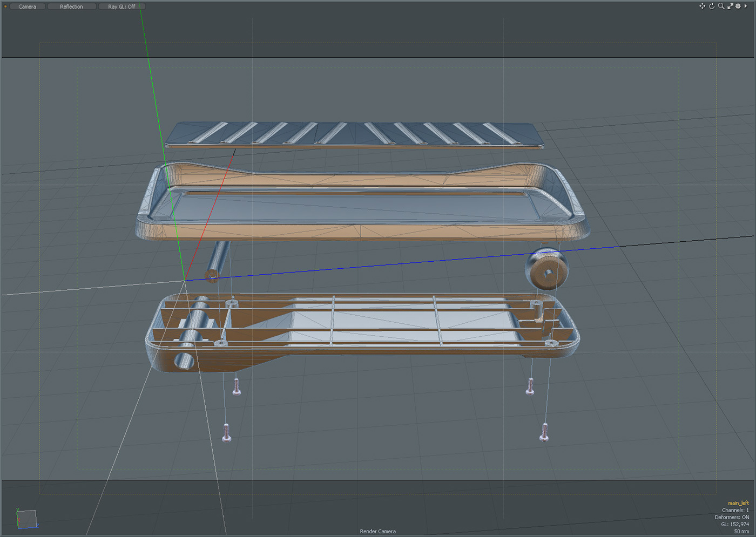Open the Camera view type dropdown
This screenshot has height=537, width=756.
click(x=27, y=6)
